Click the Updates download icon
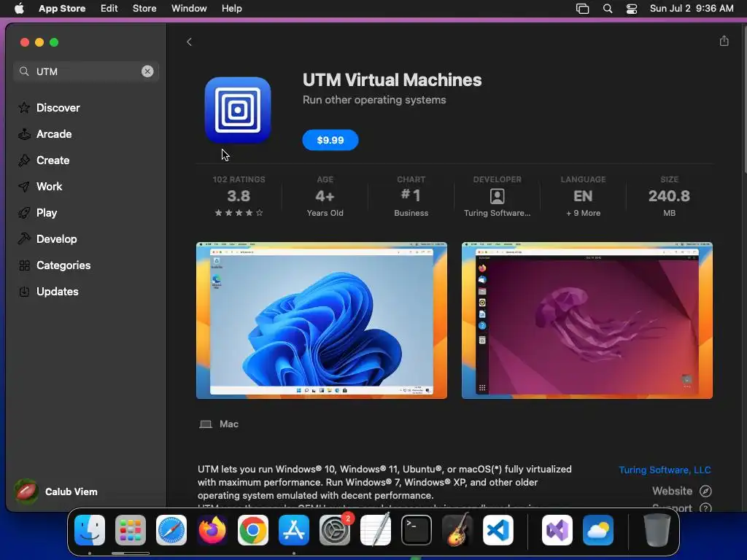Viewport: 747px width, 560px height. point(24,292)
